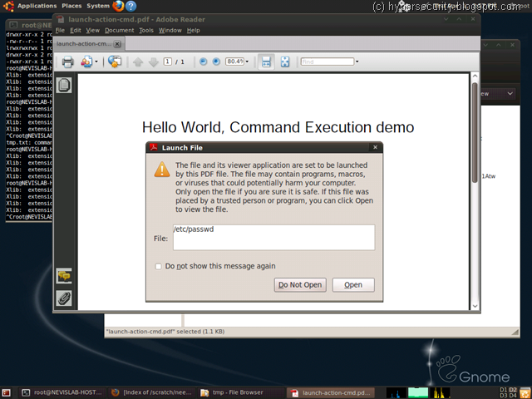Viewport: 532px width, 399px height.
Task: Click the current page number field
Action: (x=168, y=62)
